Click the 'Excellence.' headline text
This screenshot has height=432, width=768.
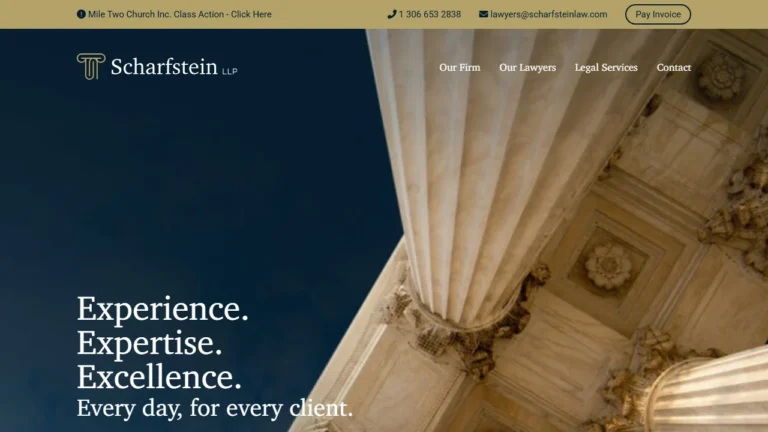(x=159, y=377)
